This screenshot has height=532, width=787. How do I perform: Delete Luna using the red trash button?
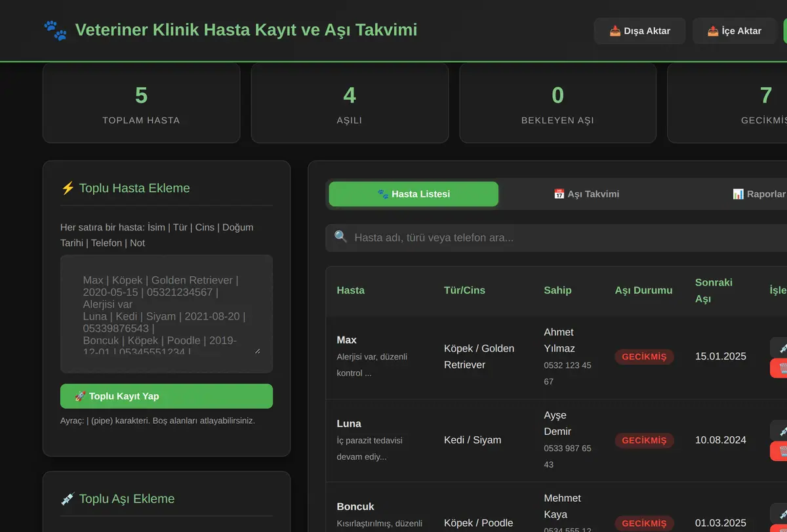(779, 451)
